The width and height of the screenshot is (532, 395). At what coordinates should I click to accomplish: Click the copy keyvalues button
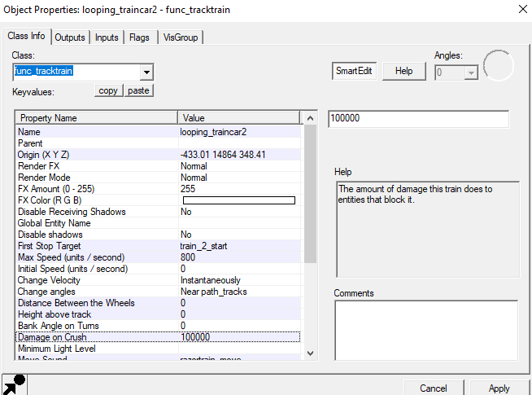coord(108,90)
